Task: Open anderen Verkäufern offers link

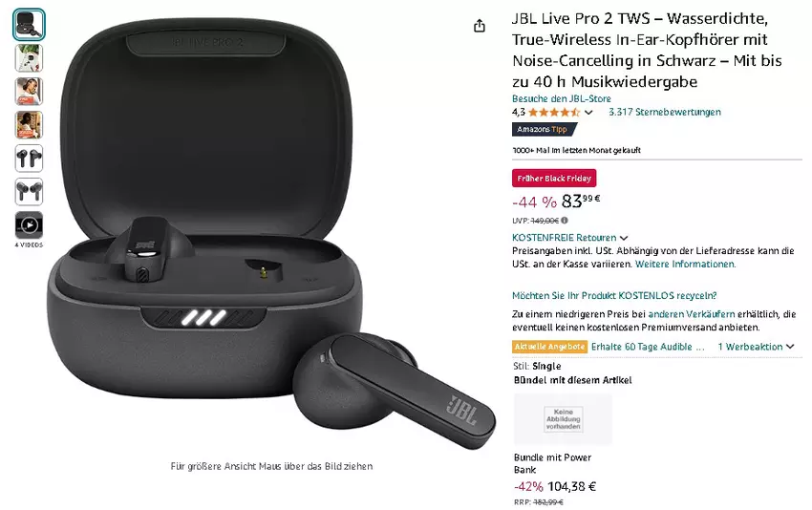Action: click(692, 314)
